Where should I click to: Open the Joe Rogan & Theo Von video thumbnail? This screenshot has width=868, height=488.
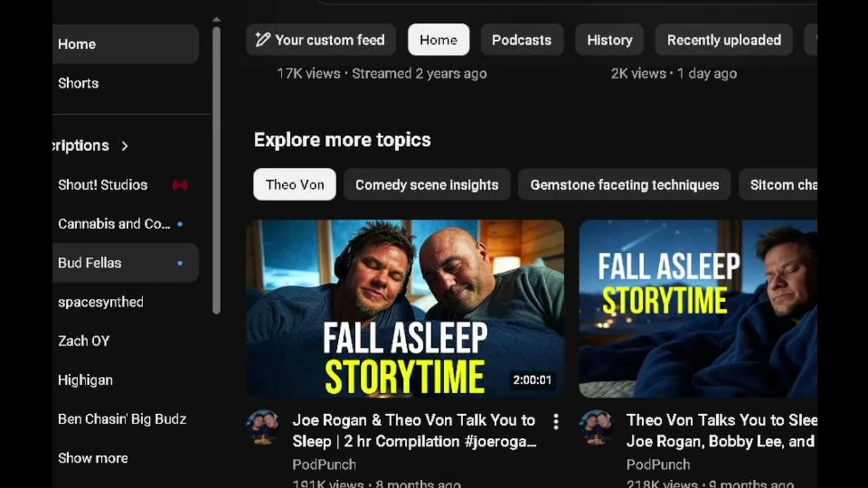coord(405,308)
